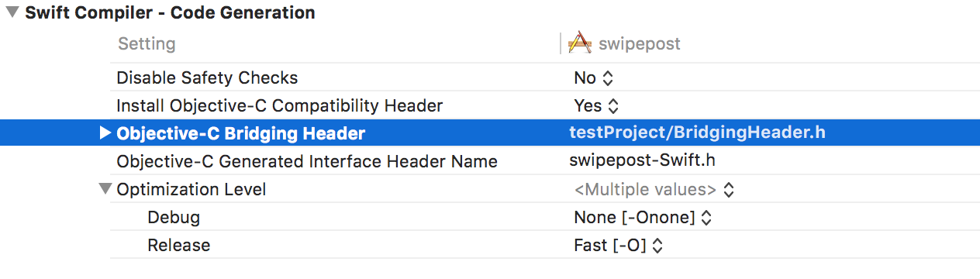Open Install Objective-C Compatibility Header Yes popup

coord(596,105)
